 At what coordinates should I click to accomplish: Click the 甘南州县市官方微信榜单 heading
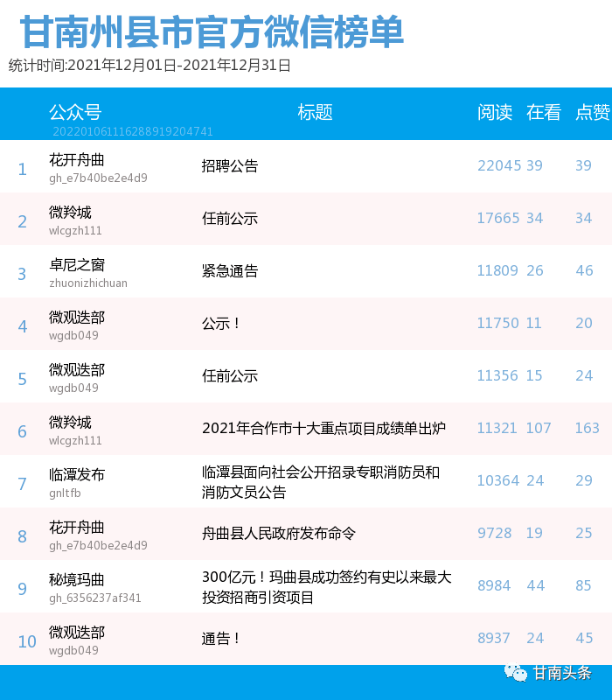pyautogui.click(x=212, y=32)
